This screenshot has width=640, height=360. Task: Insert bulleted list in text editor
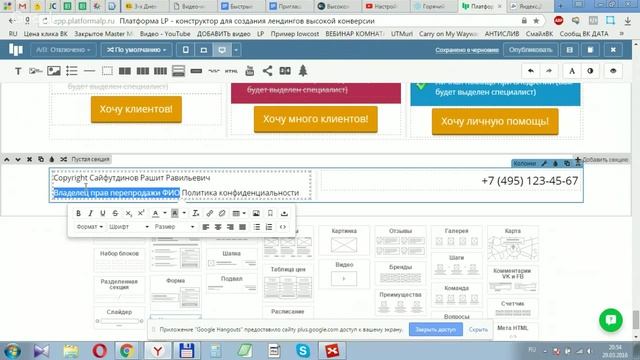pos(257,227)
